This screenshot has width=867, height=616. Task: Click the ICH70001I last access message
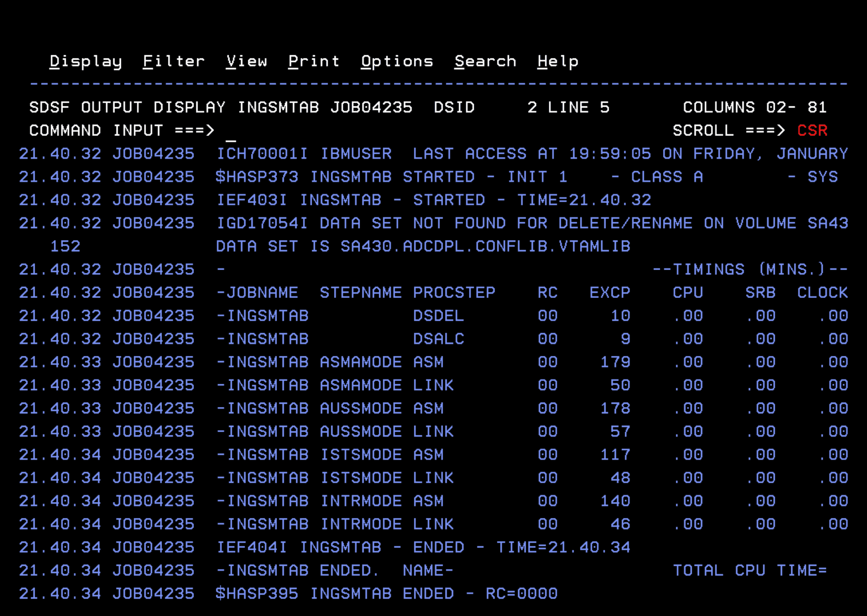tap(532, 154)
